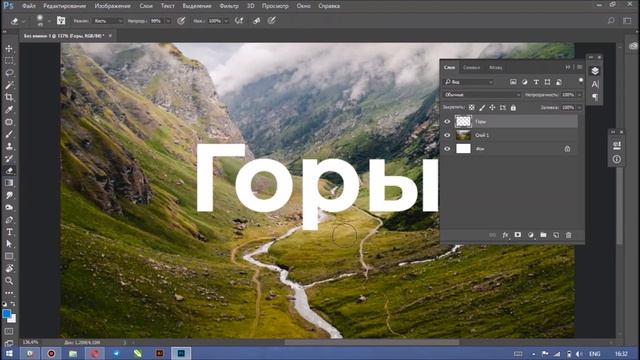This screenshot has height=360, width=640.
Task: Select the Lasso tool
Action: tap(9, 73)
